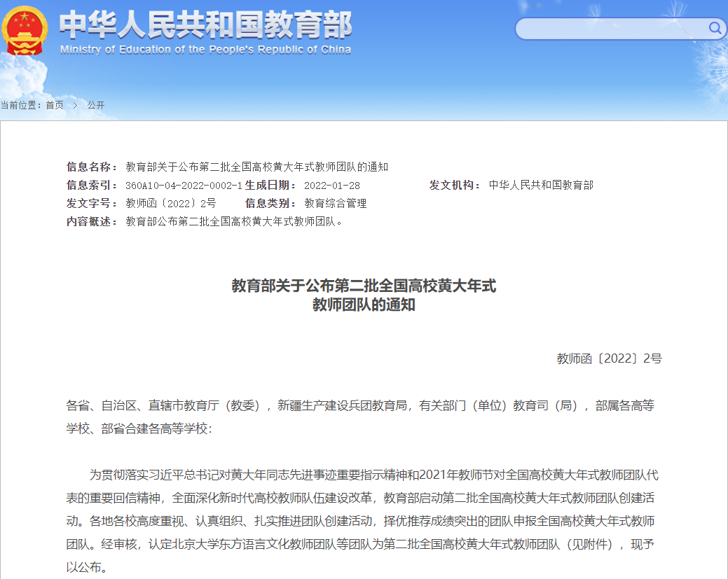Open the 首页 breadcrumb link
This screenshot has width=728, height=579.
pos(55,105)
